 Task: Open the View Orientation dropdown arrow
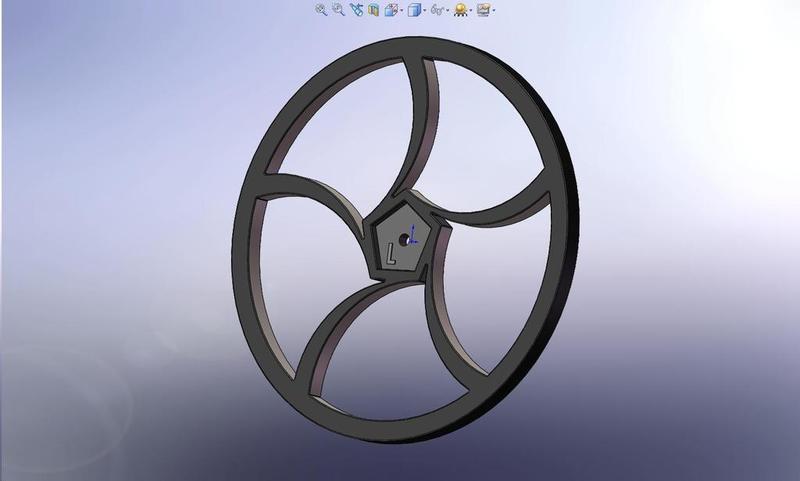(x=402, y=10)
